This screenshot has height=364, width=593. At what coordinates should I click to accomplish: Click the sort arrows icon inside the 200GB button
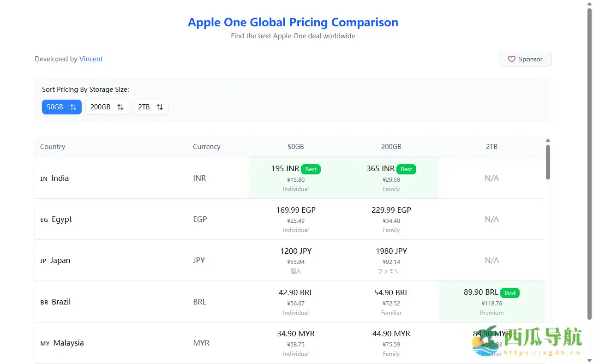coord(120,107)
